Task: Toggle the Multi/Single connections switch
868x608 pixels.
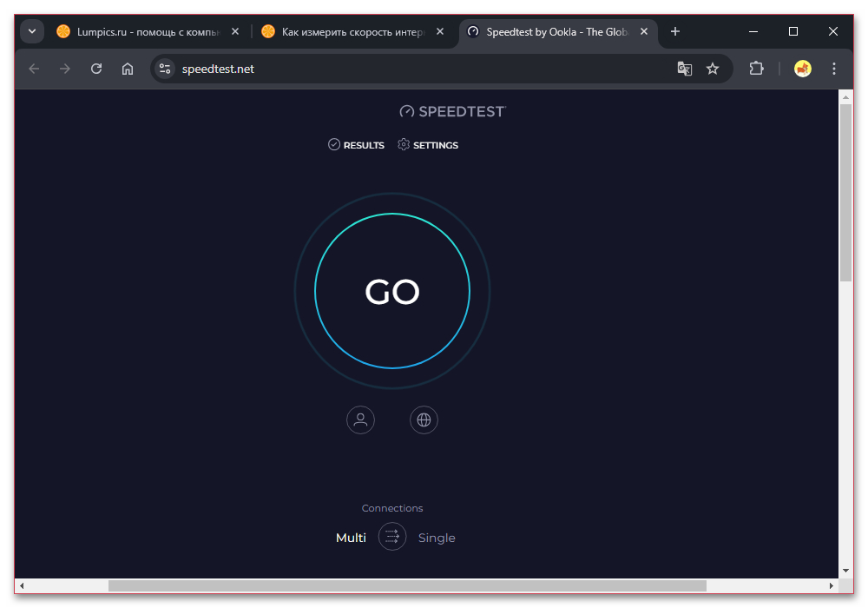Action: [392, 537]
